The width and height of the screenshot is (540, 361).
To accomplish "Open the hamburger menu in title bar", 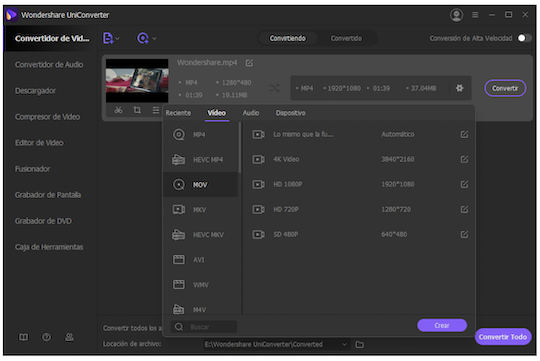I will 475,15.
